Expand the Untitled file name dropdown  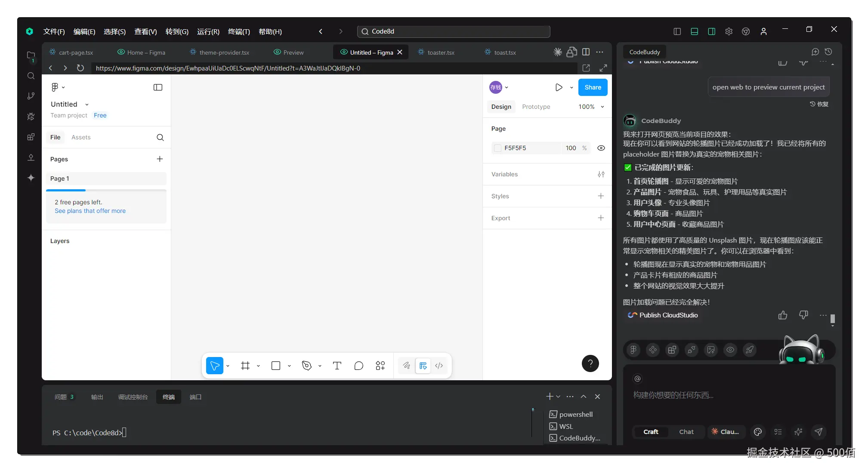86,105
